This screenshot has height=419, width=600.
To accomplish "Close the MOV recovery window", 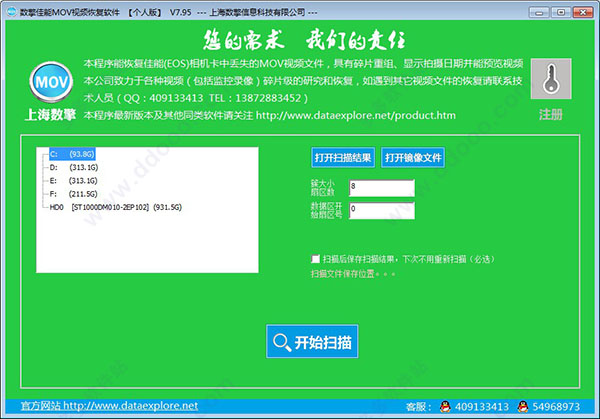I will pyautogui.click(x=583, y=12).
